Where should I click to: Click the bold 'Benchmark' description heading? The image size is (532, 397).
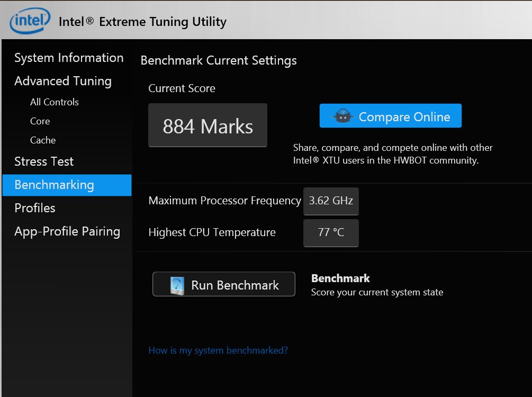click(340, 278)
